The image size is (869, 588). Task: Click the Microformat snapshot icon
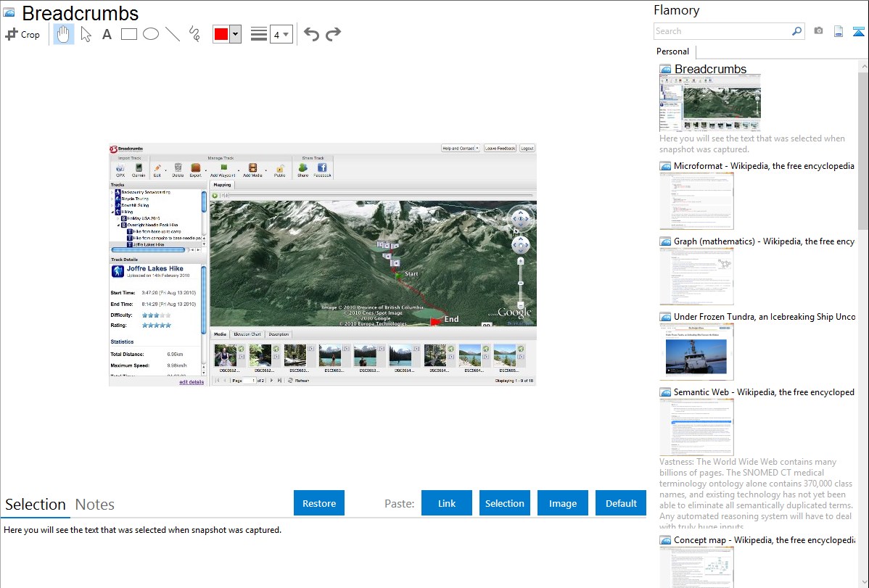666,166
